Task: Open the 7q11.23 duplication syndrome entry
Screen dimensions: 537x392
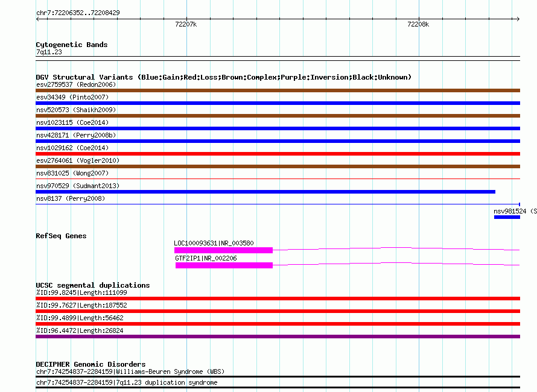Action: point(127,383)
